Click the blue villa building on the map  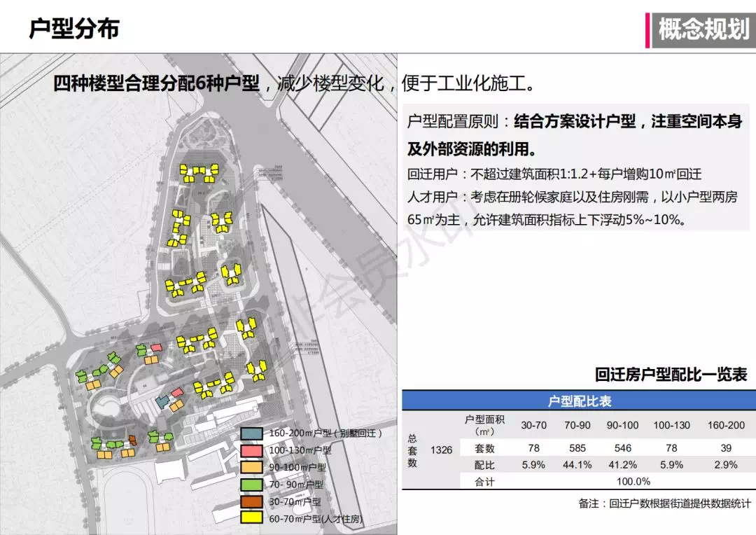coord(162,401)
